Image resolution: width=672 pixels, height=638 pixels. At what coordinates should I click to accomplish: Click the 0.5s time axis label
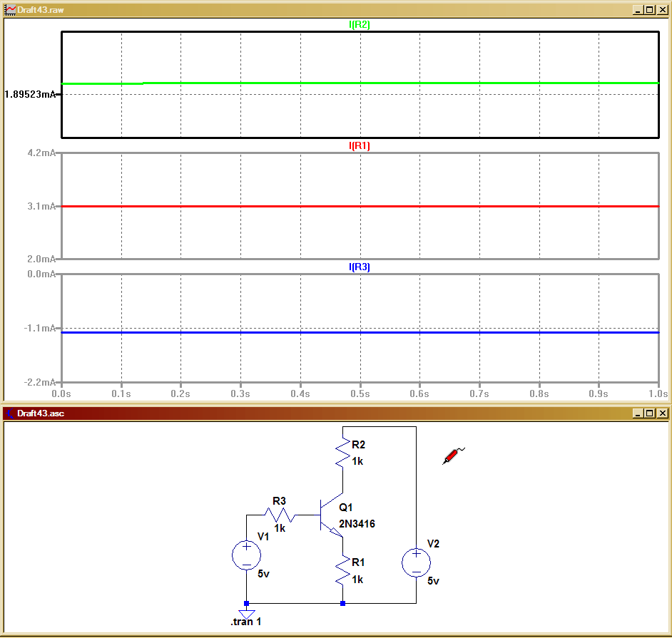tap(360, 393)
